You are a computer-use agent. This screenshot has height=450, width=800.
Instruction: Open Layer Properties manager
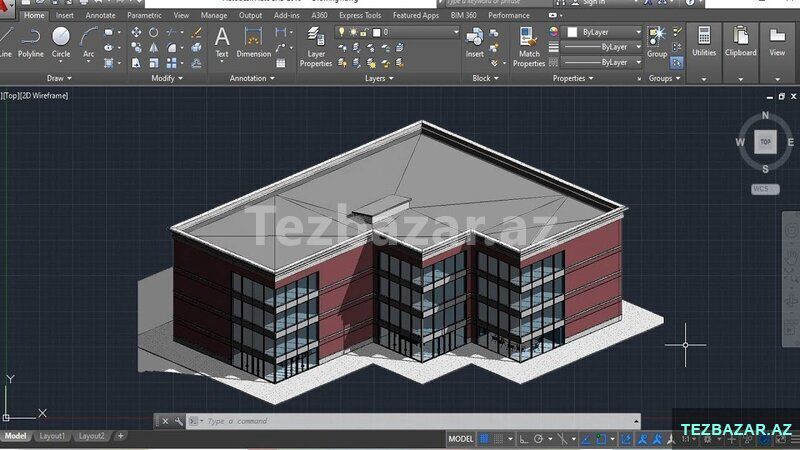coord(316,47)
